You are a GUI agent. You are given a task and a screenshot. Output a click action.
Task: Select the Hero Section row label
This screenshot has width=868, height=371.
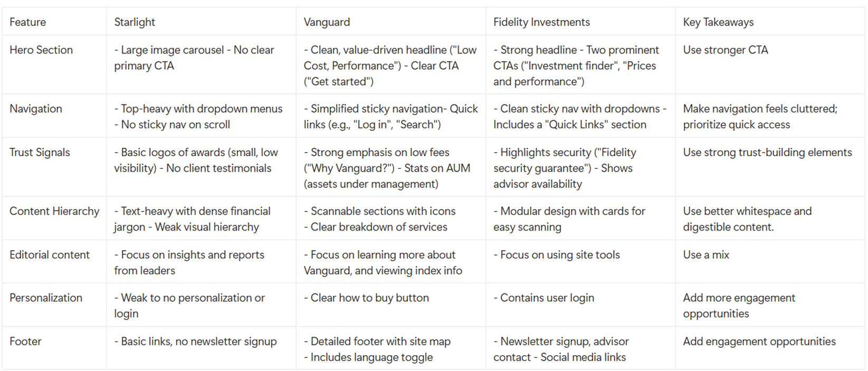[41, 50]
